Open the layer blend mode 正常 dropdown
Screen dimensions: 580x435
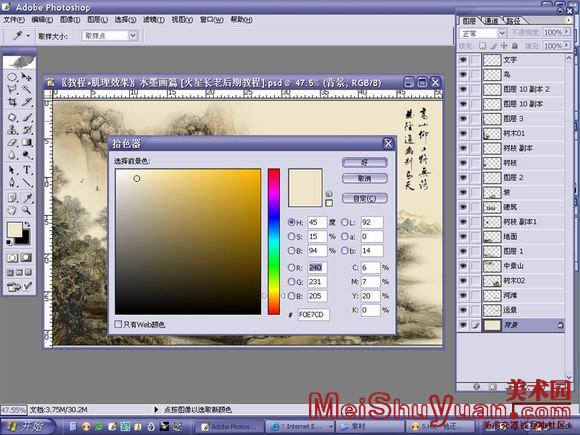click(x=502, y=33)
